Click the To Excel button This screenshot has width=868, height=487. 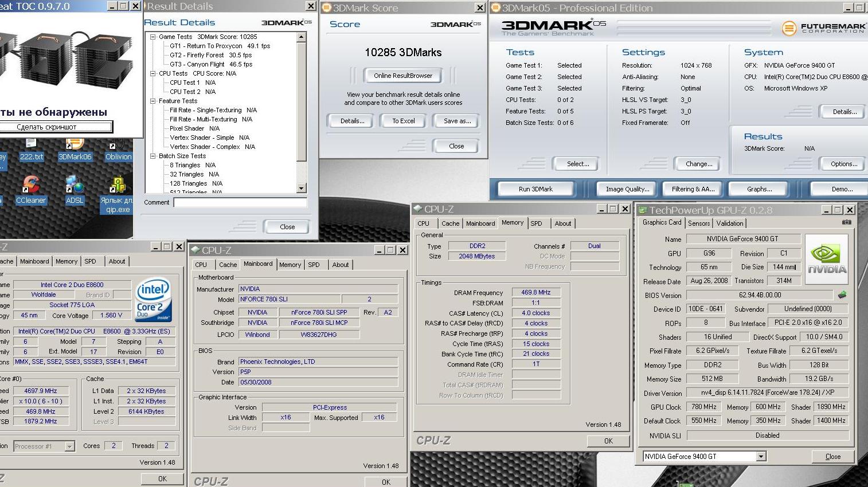coord(404,121)
